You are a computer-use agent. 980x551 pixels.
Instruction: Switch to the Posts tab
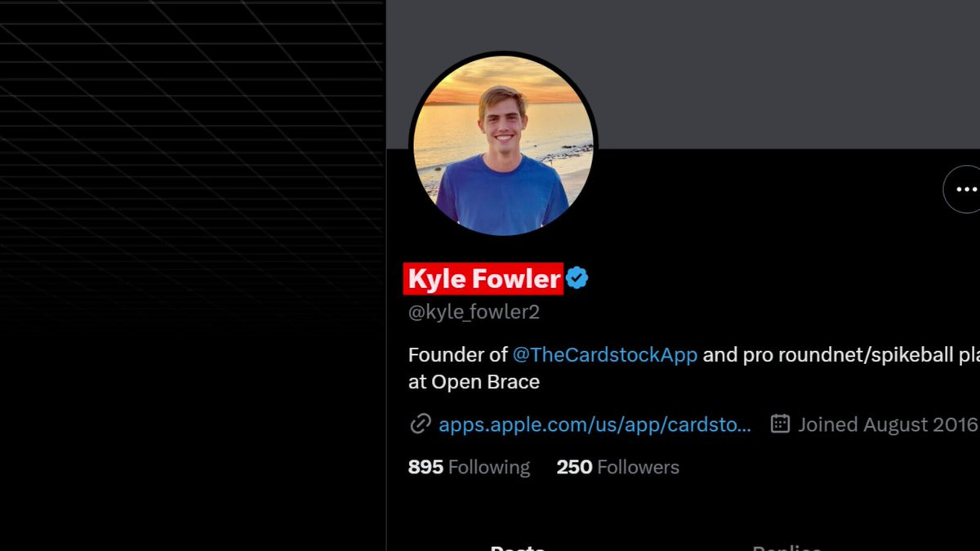518,546
